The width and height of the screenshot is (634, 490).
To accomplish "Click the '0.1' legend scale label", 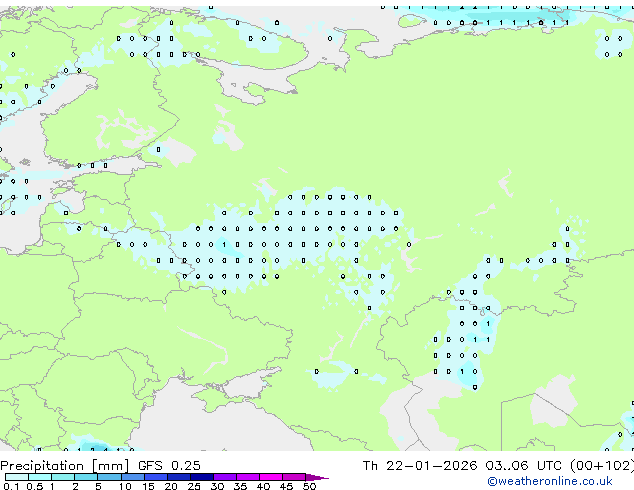I will click(11, 486).
